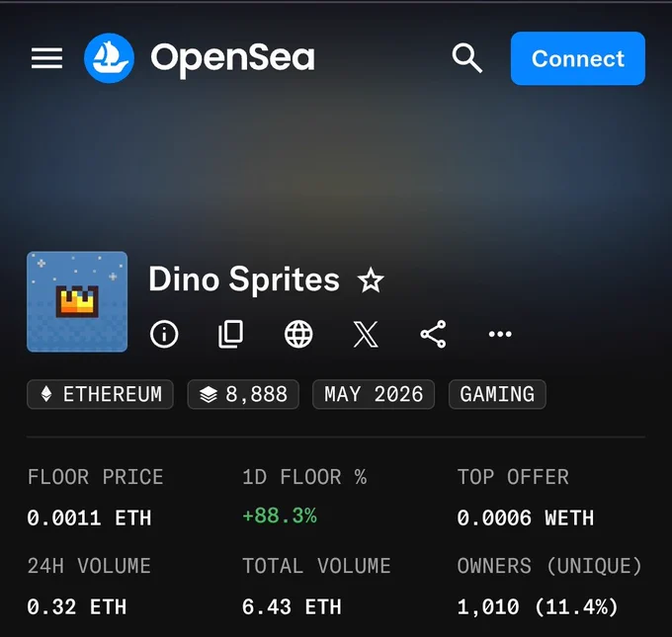Click the Connect wallet button
This screenshot has height=637, width=672.
[x=578, y=58]
